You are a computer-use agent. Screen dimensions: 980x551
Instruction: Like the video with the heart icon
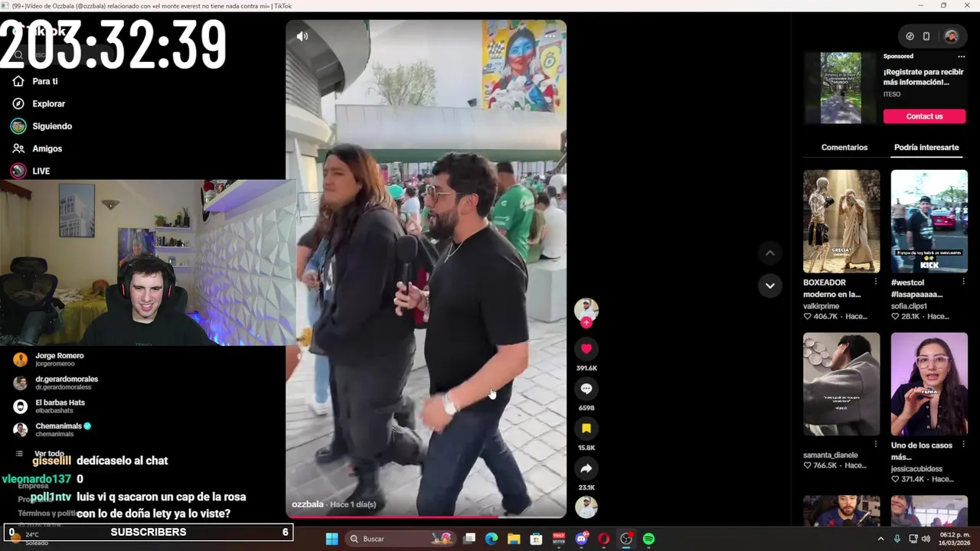point(586,349)
